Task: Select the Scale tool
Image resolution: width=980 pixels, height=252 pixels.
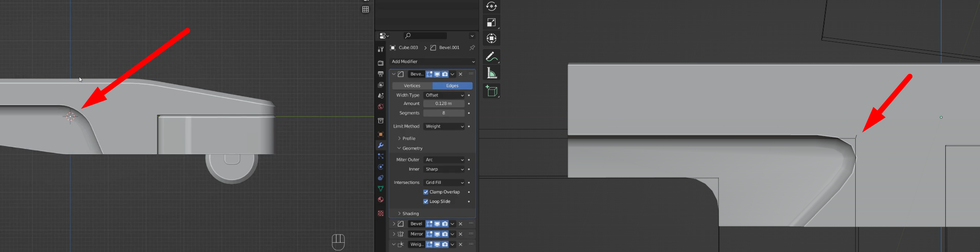Action: 491,22
